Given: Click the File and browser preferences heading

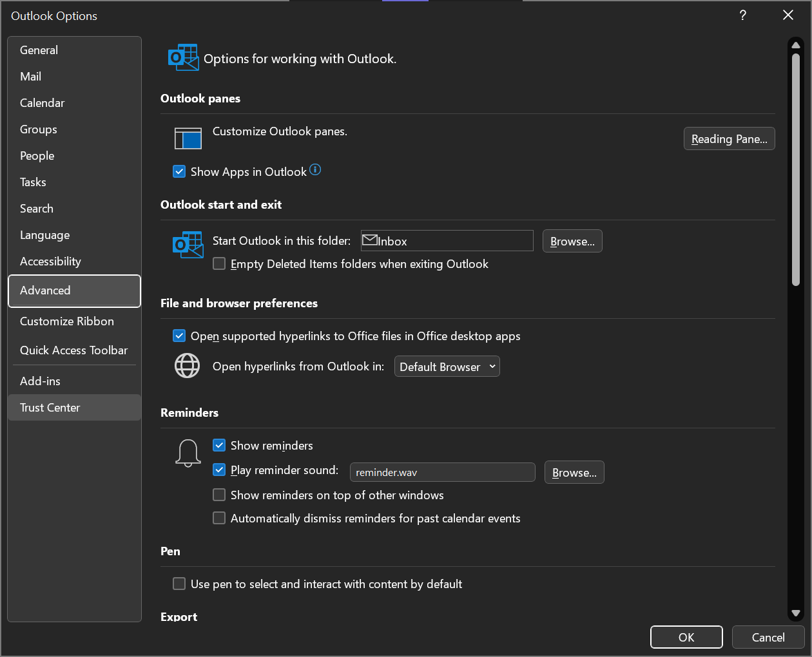Looking at the screenshot, I should click(239, 303).
